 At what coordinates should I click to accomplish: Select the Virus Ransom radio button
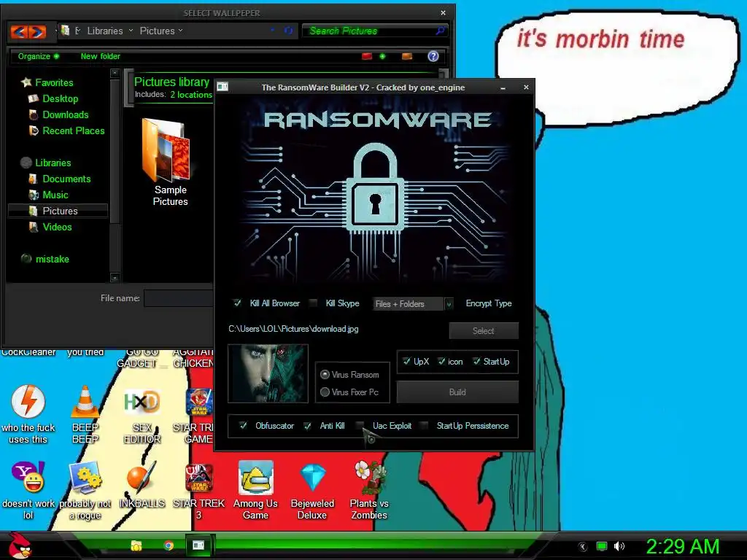pyautogui.click(x=325, y=375)
